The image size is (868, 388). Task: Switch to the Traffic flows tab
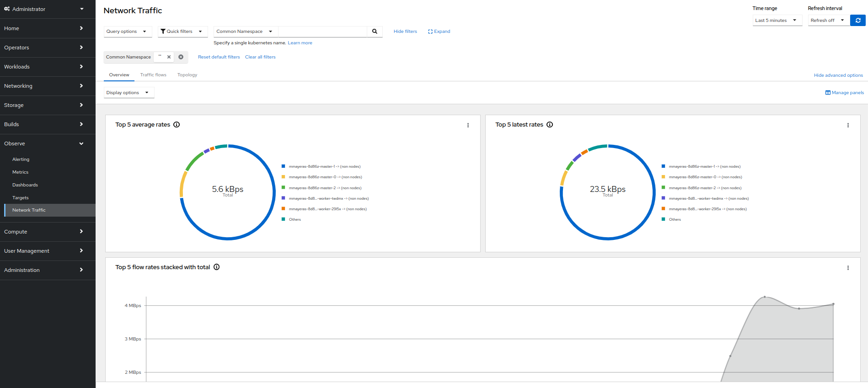pyautogui.click(x=153, y=75)
